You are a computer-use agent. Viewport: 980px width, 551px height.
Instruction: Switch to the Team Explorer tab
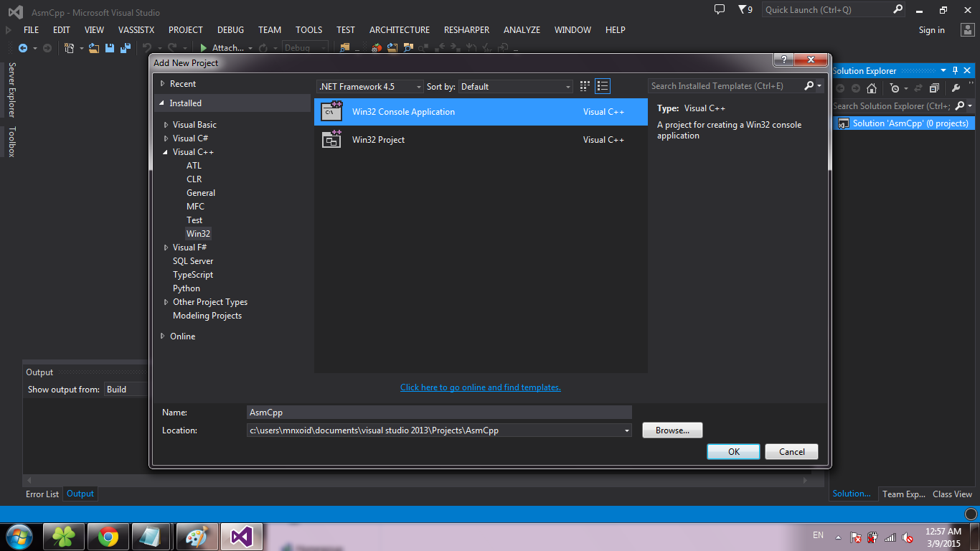[903, 494]
